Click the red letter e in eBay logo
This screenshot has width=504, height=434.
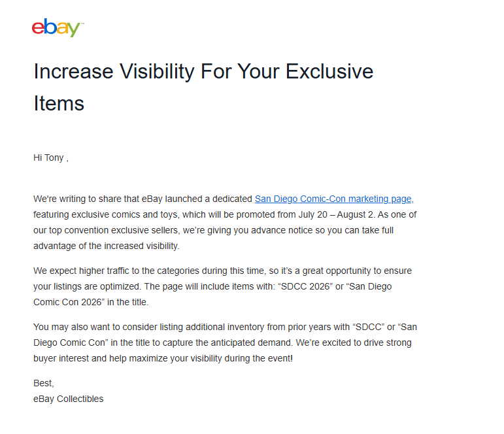[x=38, y=28]
